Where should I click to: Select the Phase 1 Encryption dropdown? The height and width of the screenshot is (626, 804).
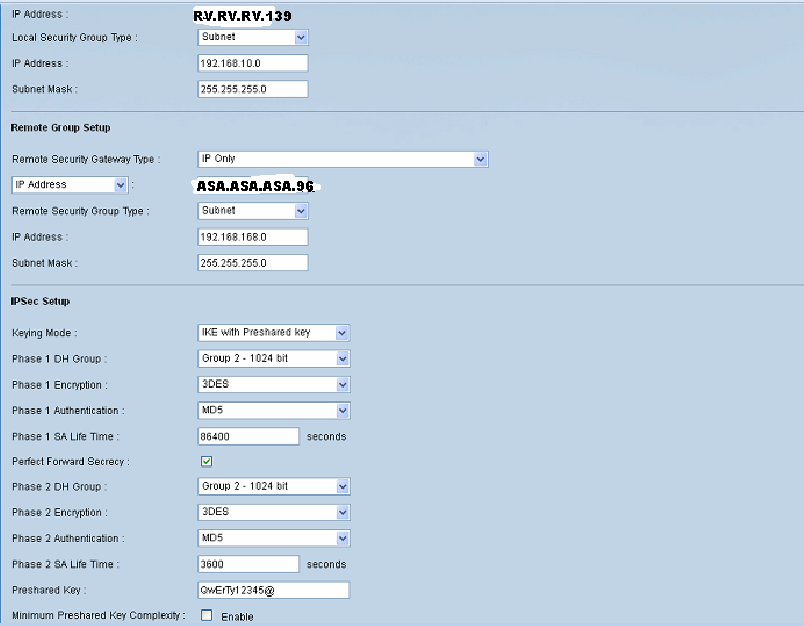click(x=274, y=385)
